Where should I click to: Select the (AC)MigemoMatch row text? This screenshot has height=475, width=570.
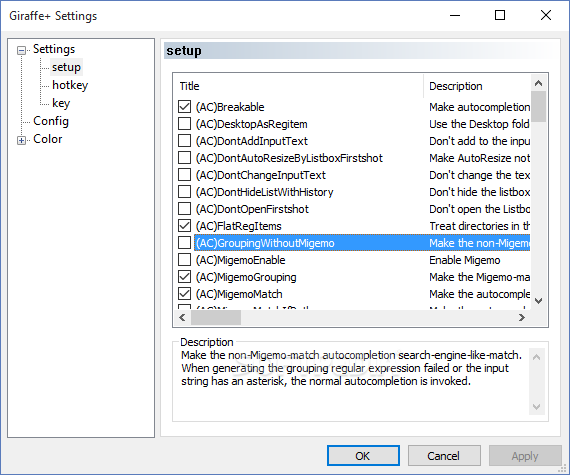239,294
